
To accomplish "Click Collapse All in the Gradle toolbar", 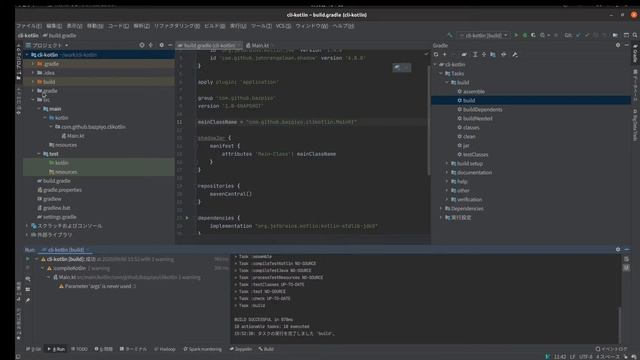I will coord(484,54).
